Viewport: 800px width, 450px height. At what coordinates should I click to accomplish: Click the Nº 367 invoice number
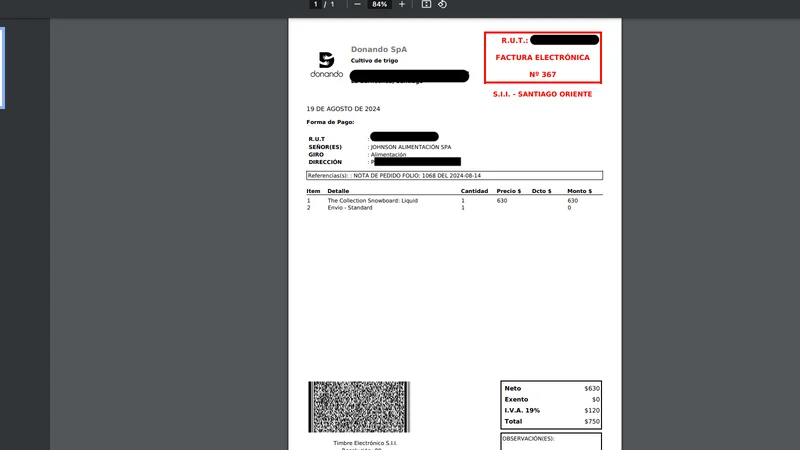542,74
